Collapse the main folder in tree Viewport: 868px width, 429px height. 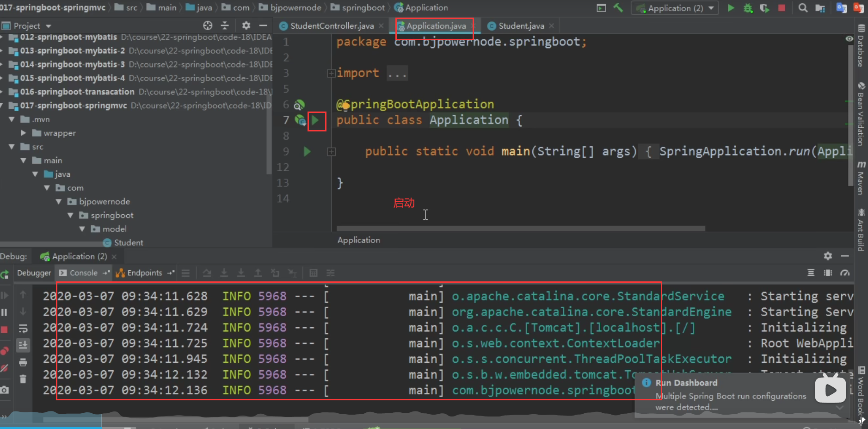tap(23, 161)
